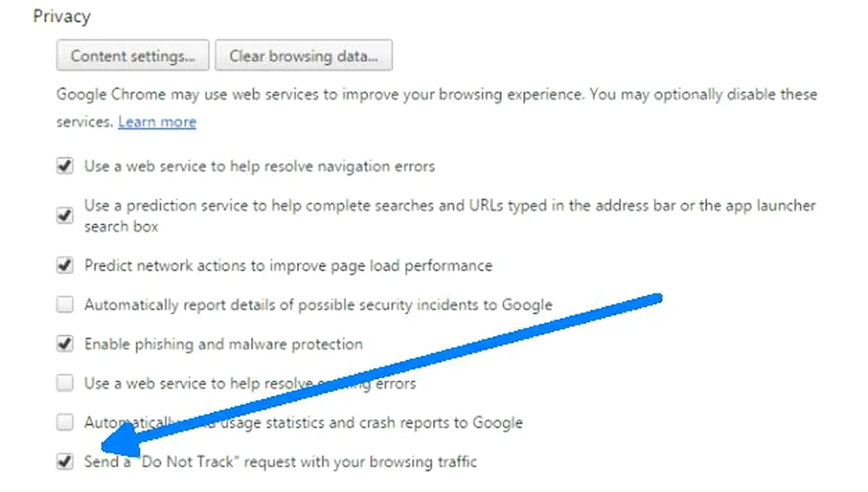
Task: Click the label text 'Use a web service to help resolve navigation errors'
Action: tap(260, 167)
